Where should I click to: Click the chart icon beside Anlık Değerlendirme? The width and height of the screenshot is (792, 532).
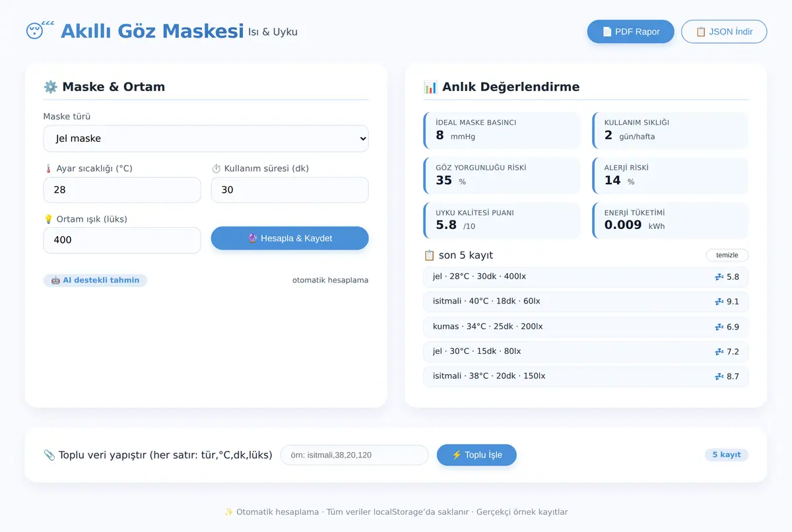tap(430, 86)
